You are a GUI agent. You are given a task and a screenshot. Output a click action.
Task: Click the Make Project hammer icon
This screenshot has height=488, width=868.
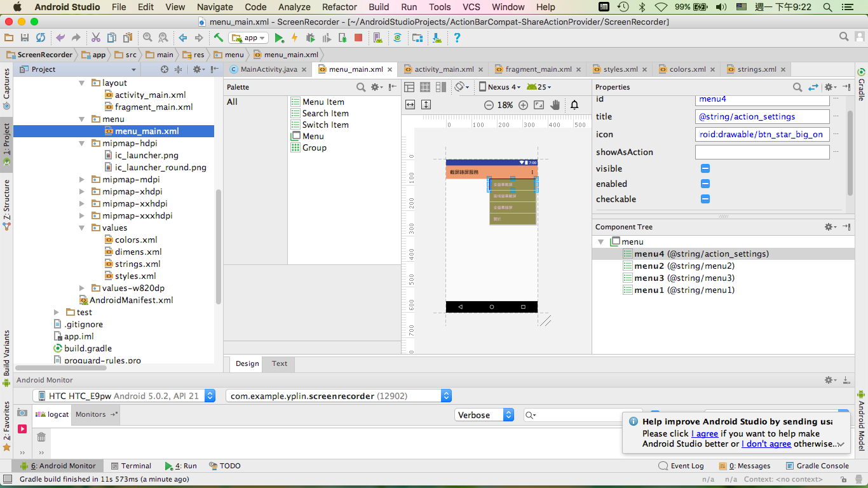point(218,37)
